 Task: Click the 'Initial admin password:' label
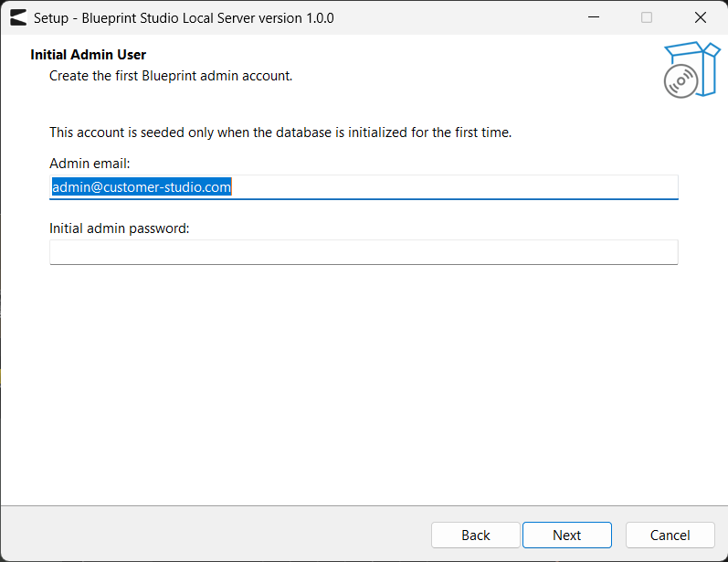120,228
